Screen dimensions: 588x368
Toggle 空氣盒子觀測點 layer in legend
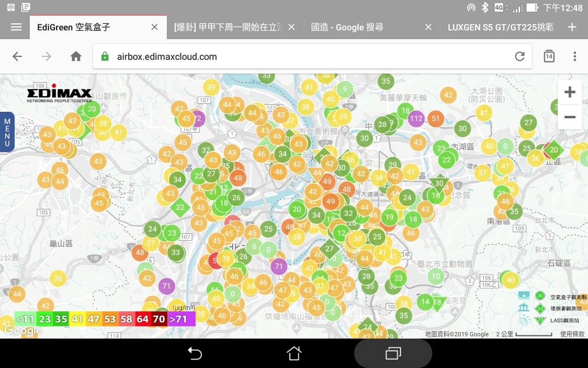coord(553,297)
